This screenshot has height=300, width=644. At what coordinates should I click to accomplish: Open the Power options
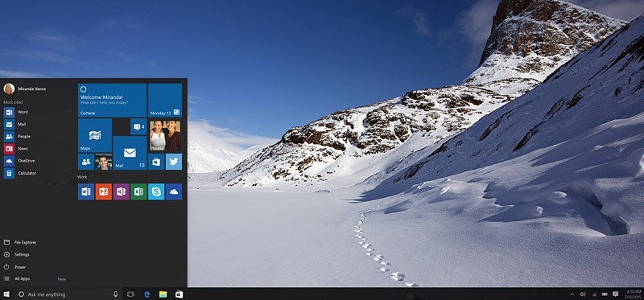click(x=14, y=267)
